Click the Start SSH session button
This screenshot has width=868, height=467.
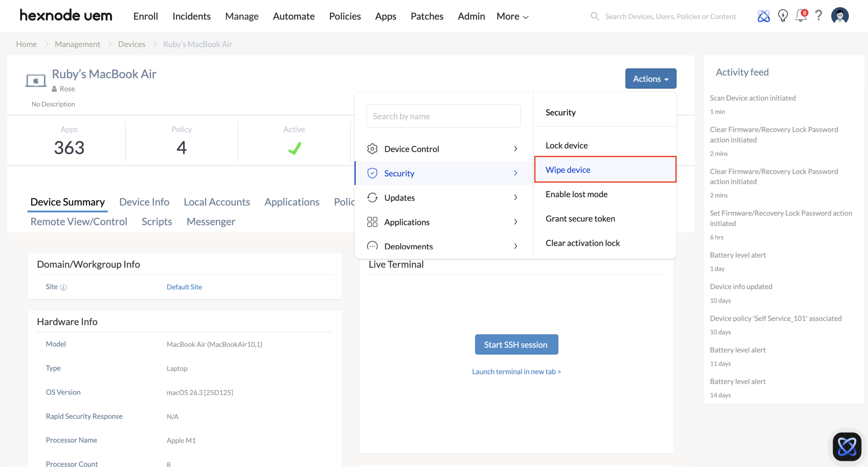pyautogui.click(x=516, y=344)
